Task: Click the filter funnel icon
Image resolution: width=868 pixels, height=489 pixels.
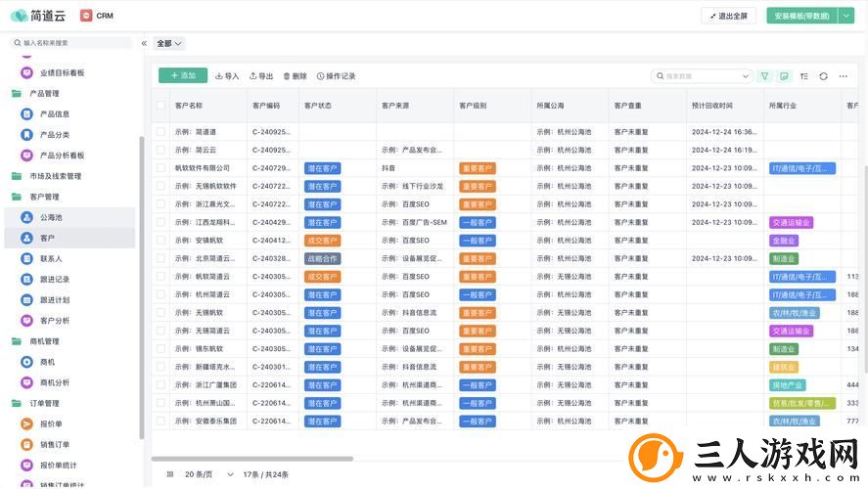Action: pos(764,75)
